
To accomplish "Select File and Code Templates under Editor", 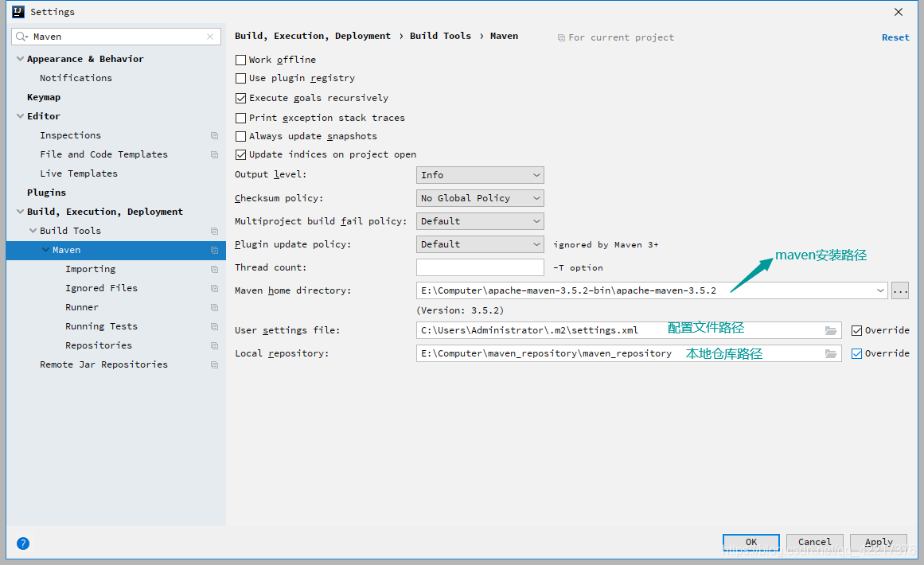I will (103, 154).
